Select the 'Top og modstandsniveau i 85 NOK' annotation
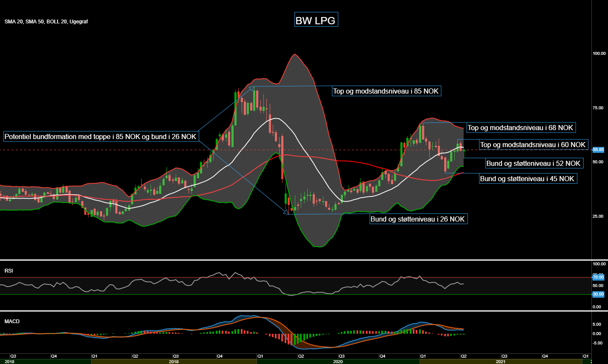The height and width of the screenshot is (364, 608). tap(386, 91)
